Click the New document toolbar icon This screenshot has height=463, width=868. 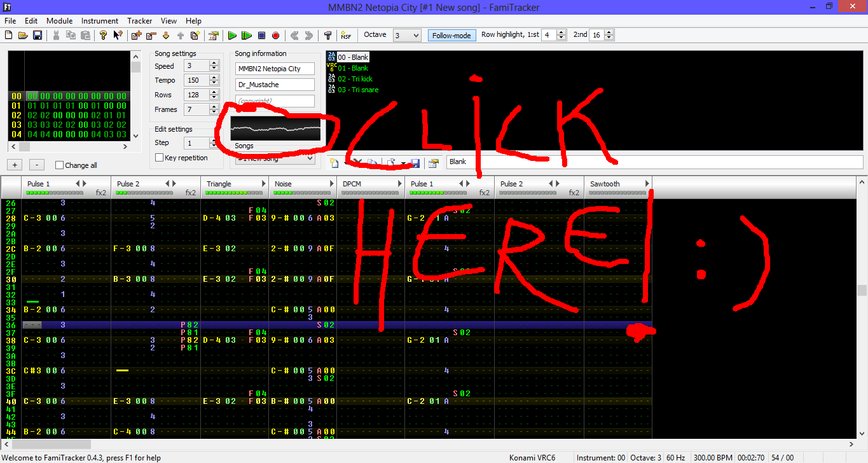[x=9, y=36]
